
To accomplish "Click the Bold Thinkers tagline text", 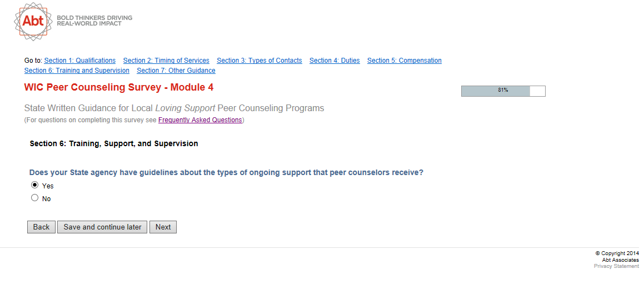I will click(94, 21).
